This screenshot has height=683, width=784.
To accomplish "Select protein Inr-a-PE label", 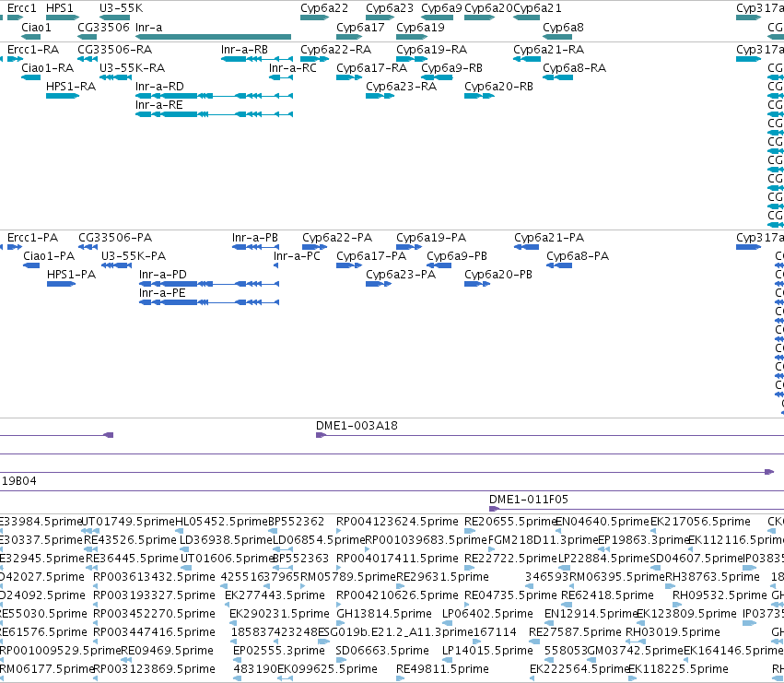I will point(162,293).
